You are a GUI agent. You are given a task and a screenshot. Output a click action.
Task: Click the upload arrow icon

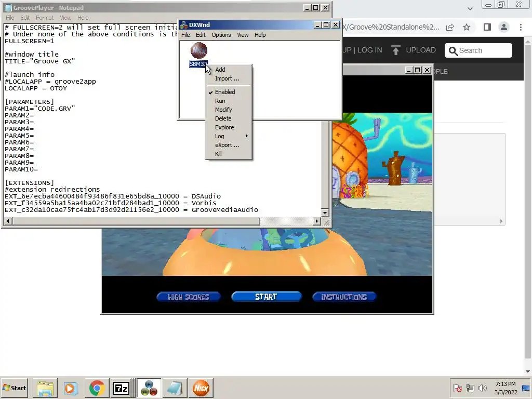[x=395, y=50]
